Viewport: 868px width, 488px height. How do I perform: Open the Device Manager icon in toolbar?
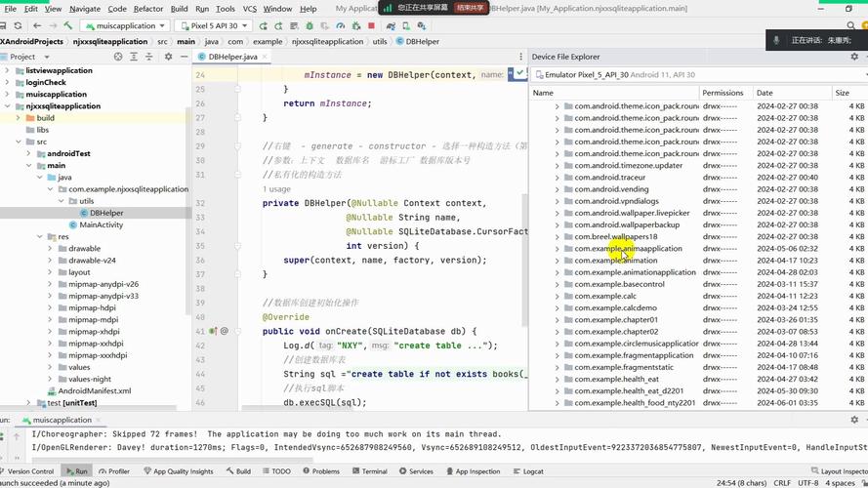click(406, 25)
